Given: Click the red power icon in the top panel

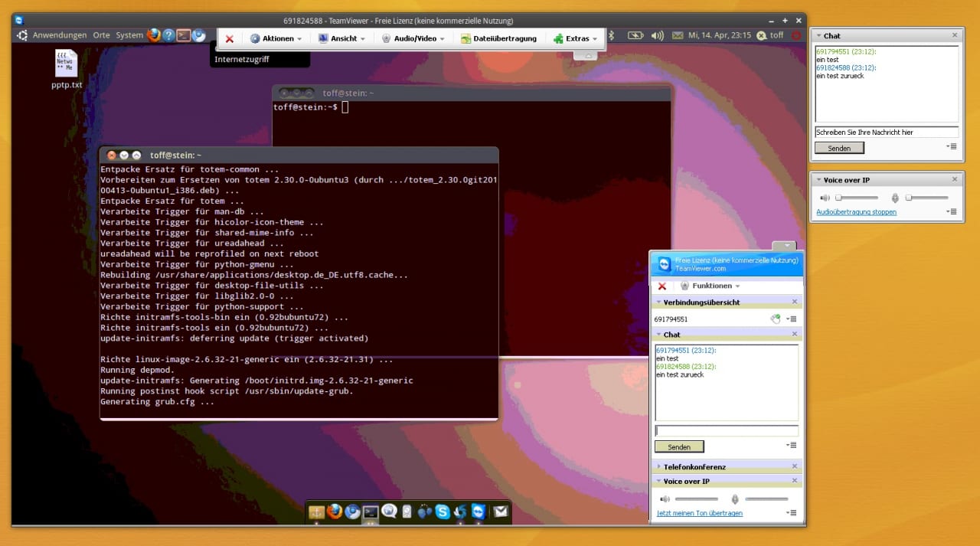Looking at the screenshot, I should [796, 35].
